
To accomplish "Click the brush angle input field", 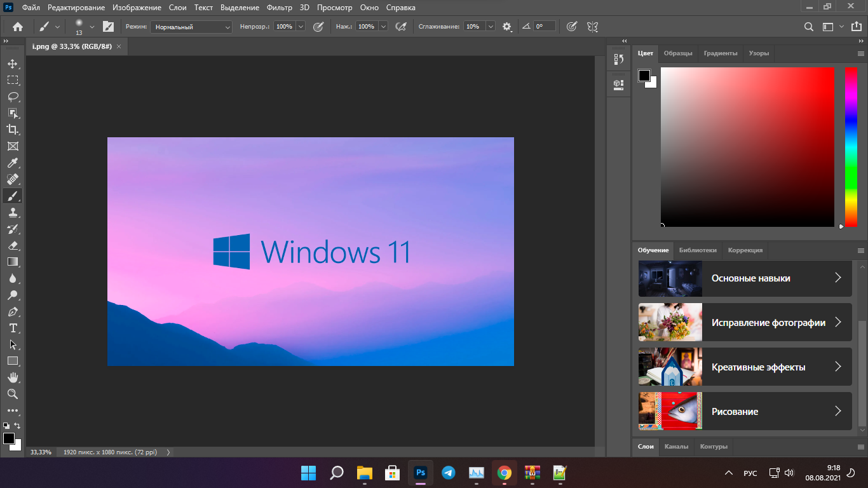I will 545,27.
